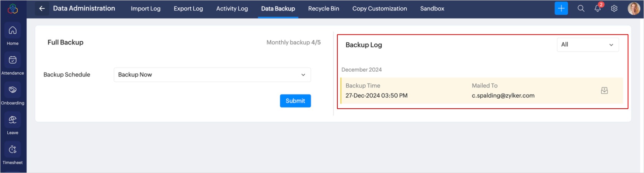Click the Zoho People logo icon

(13, 8)
